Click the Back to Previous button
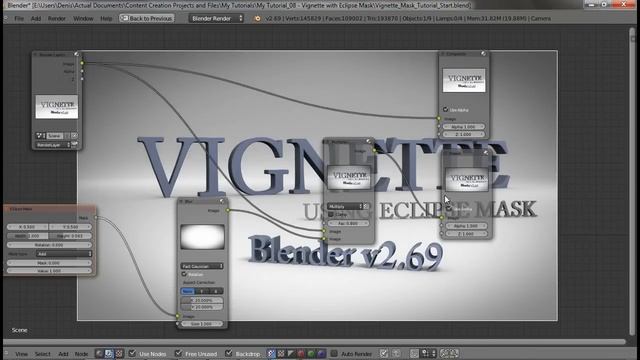 click(x=147, y=18)
